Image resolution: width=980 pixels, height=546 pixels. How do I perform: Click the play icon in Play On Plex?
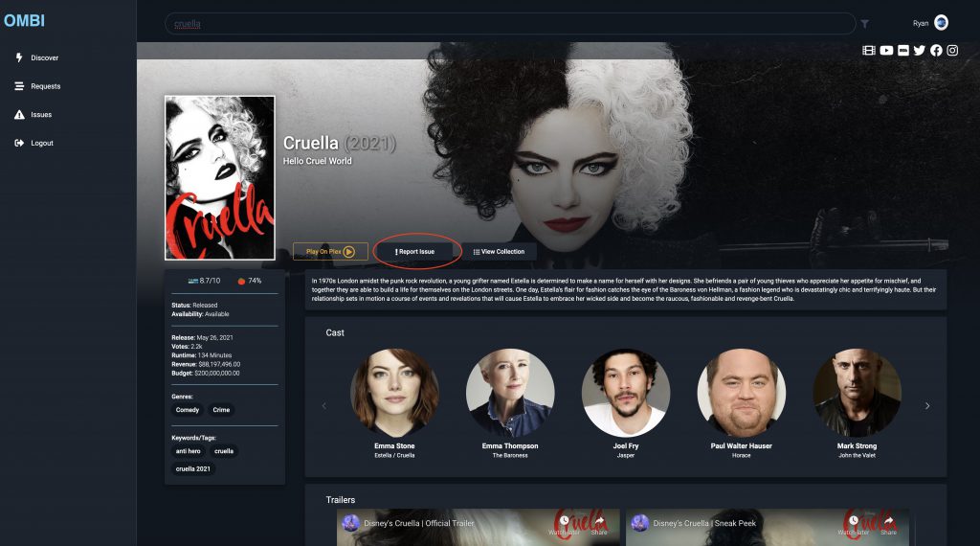tap(349, 251)
